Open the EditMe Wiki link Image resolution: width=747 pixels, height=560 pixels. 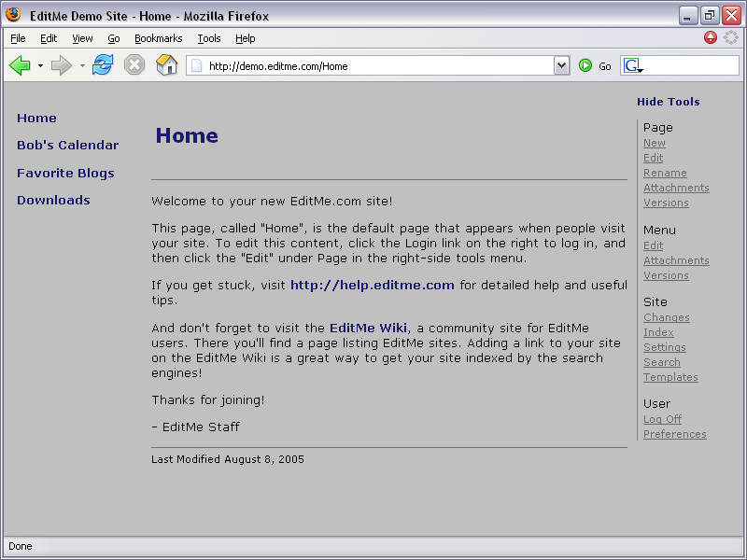[x=368, y=329]
